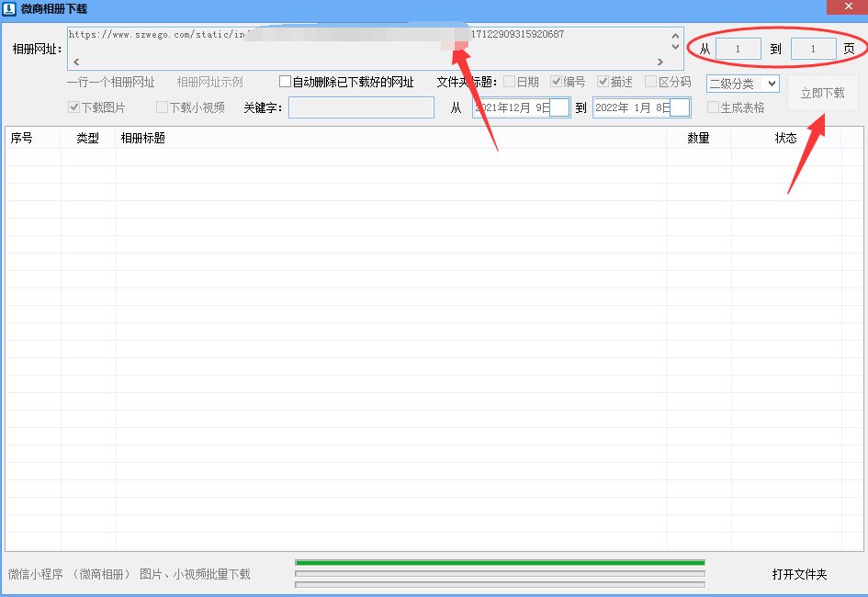Click the 序号 column header

coord(33,138)
